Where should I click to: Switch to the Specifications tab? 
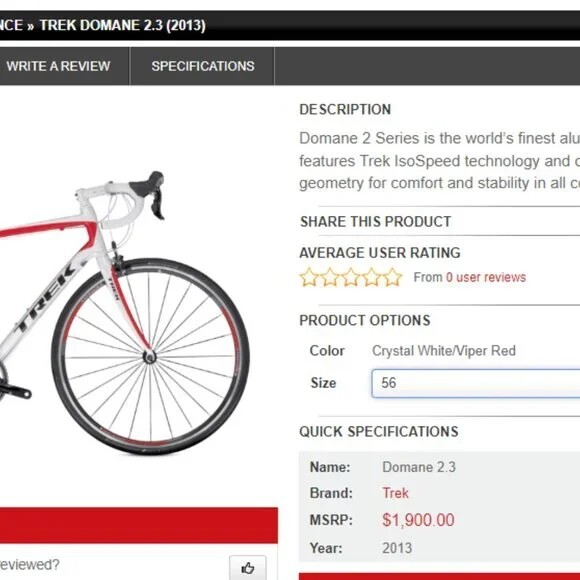tap(203, 66)
